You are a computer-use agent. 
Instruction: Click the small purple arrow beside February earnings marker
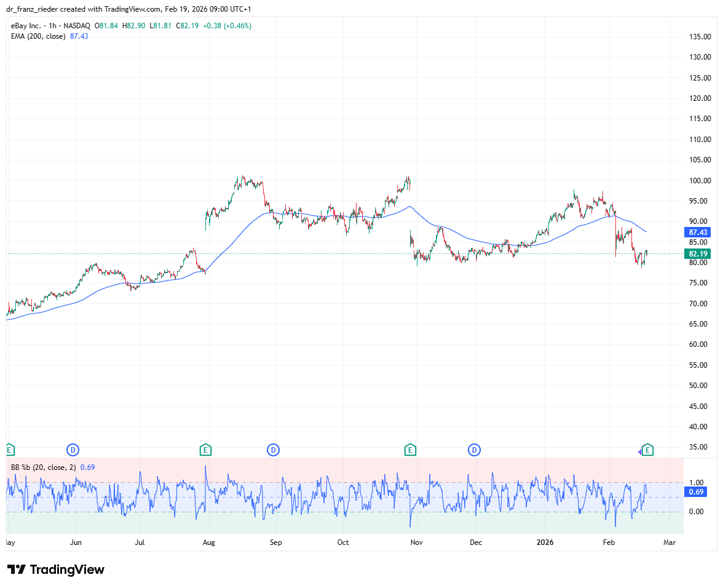point(639,451)
